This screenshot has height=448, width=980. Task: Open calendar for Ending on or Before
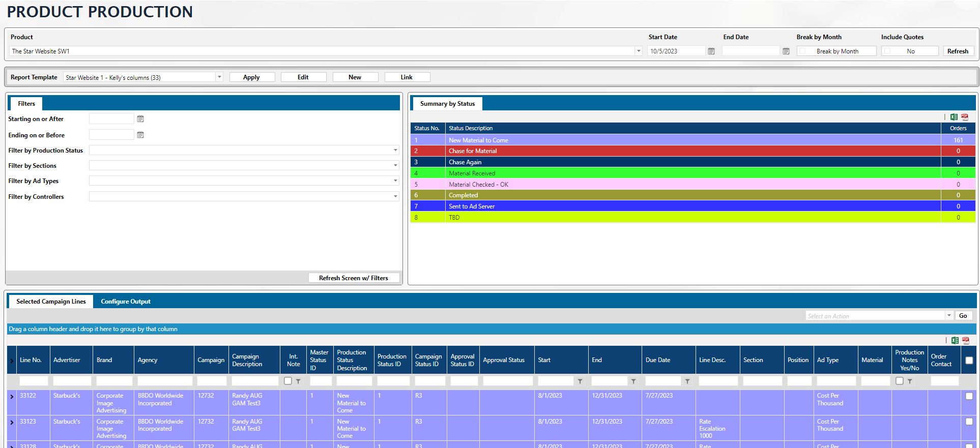click(140, 135)
